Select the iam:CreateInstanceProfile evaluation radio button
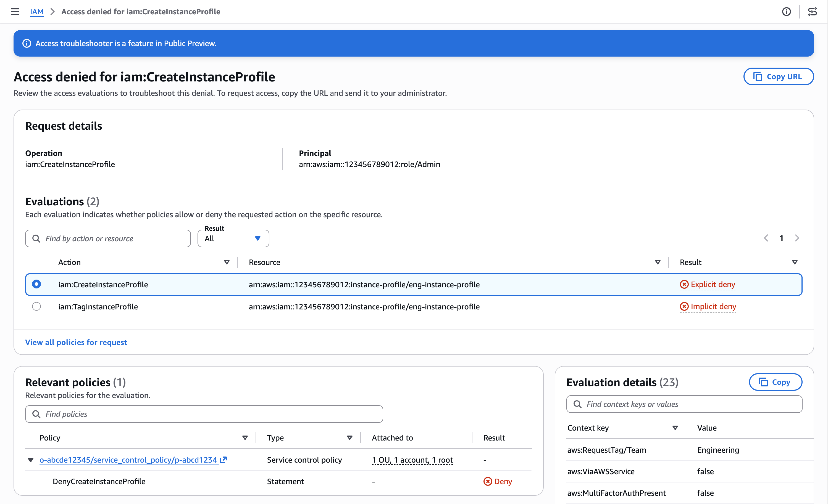The width and height of the screenshot is (828, 504). 37,284
